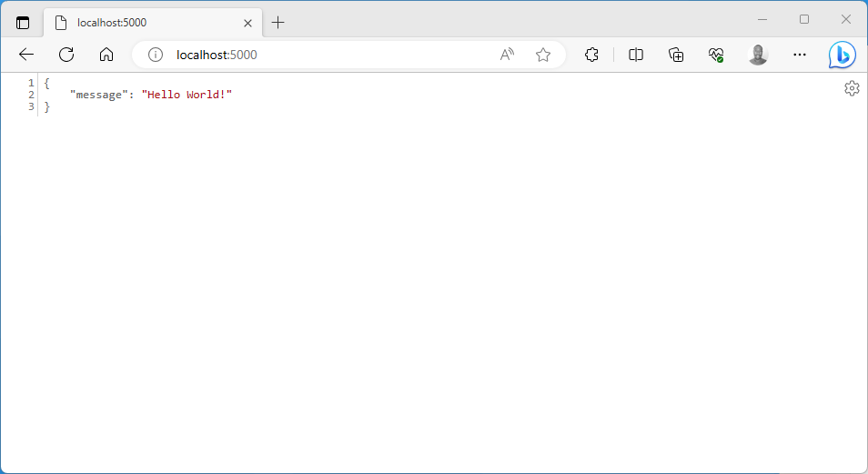Screen dimensions: 868x474
Task: Open JSON viewer settings gear
Action: 852,88
